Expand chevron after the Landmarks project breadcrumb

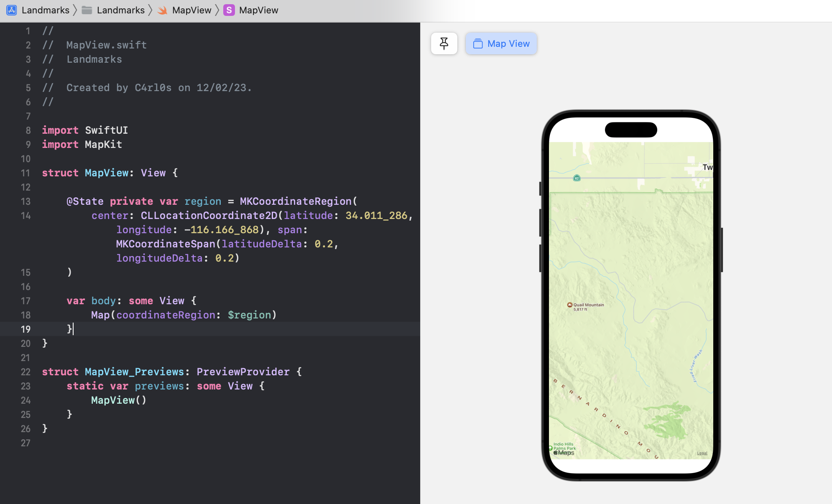75,10
